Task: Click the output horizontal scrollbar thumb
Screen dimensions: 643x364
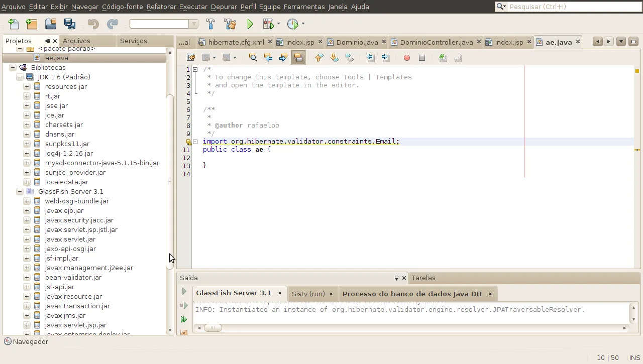Action: (x=212, y=328)
